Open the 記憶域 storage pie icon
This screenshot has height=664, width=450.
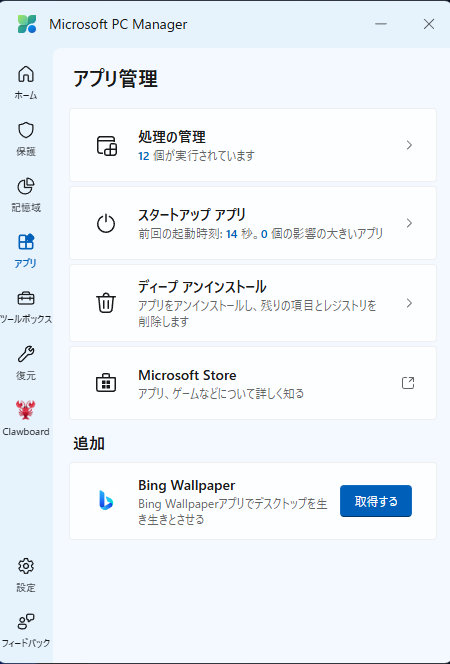tap(26, 186)
